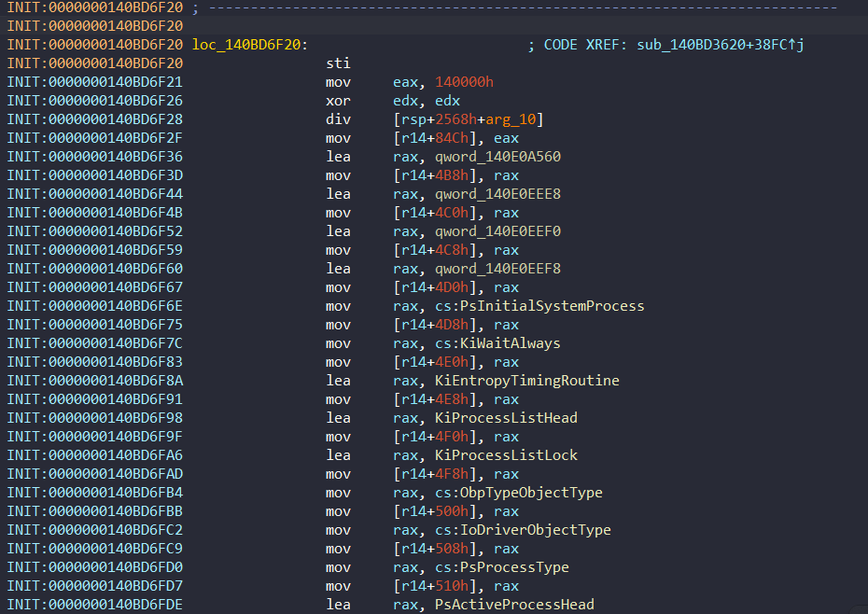Select address INIT:0000000140BD6FDE
868x614 pixels.
(x=94, y=605)
